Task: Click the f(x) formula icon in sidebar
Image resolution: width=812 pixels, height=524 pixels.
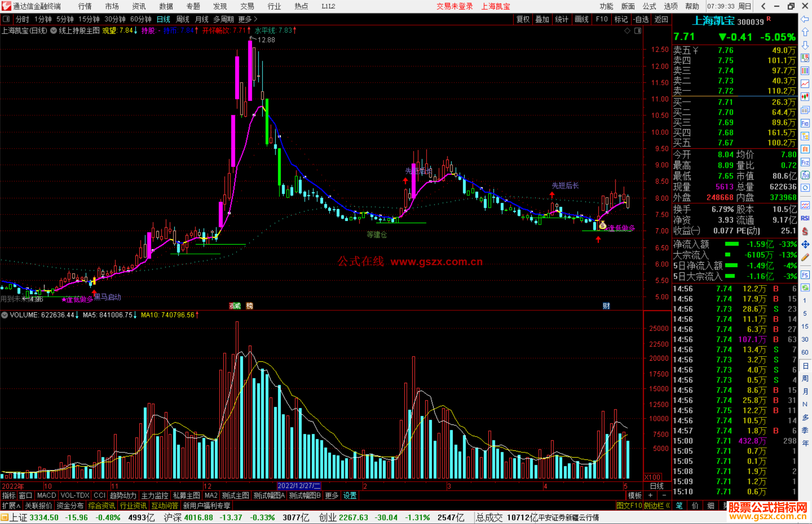Action: [805, 175]
